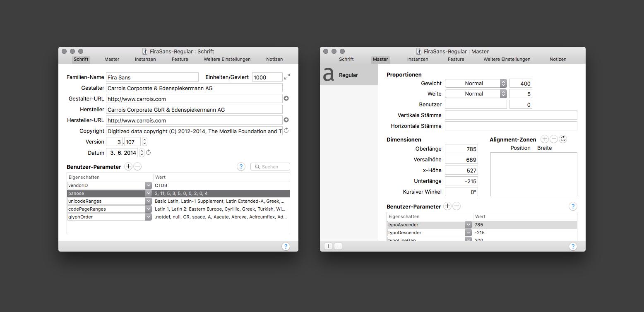
Task: Click the Datum stepper arrows
Action: coord(142,153)
